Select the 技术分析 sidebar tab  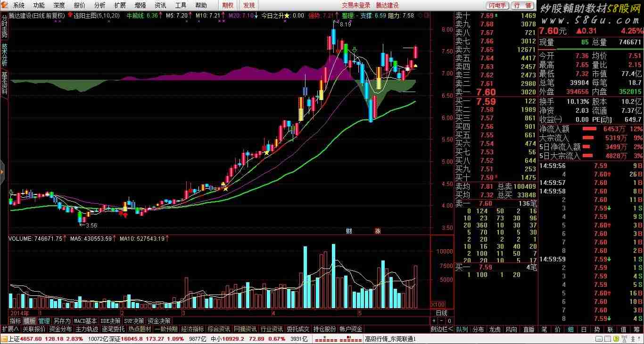coord(4,55)
